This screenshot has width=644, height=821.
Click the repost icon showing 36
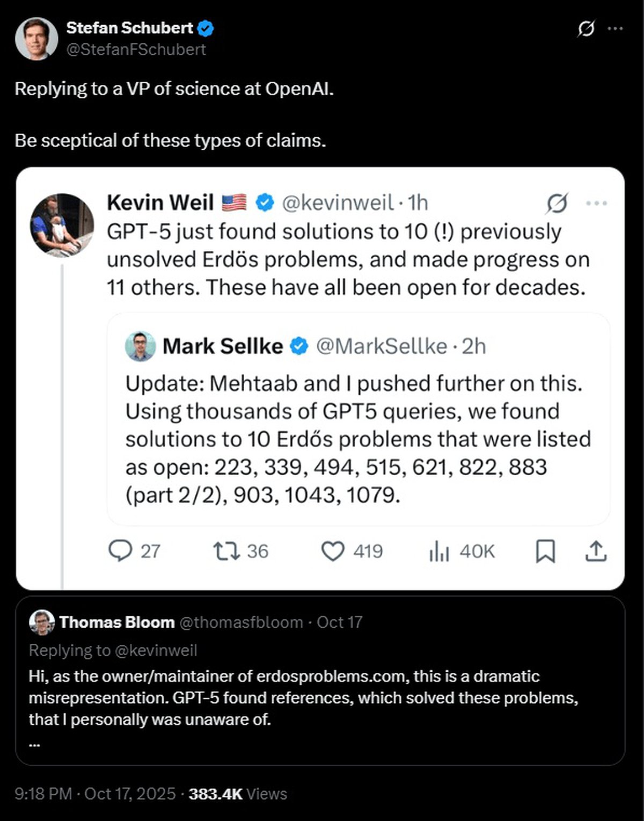coord(226,551)
